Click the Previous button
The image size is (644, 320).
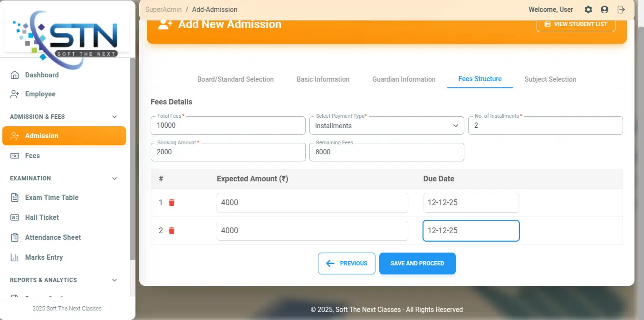(346, 264)
